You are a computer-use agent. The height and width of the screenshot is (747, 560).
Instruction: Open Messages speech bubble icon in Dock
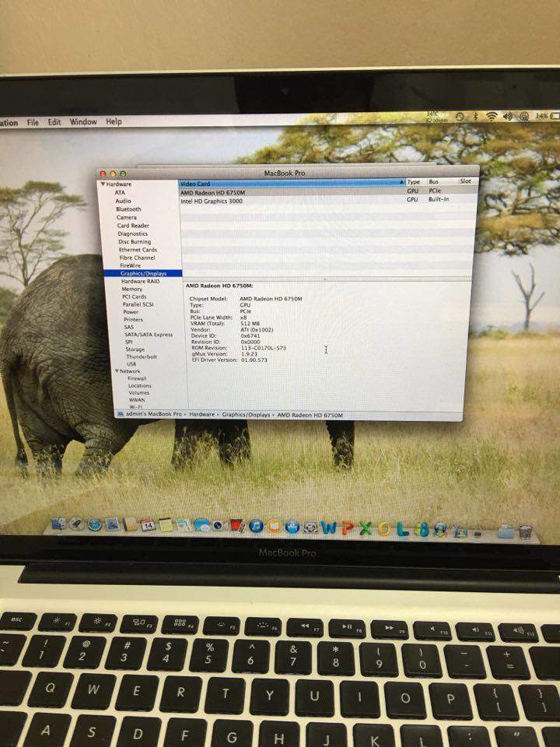click(x=201, y=525)
